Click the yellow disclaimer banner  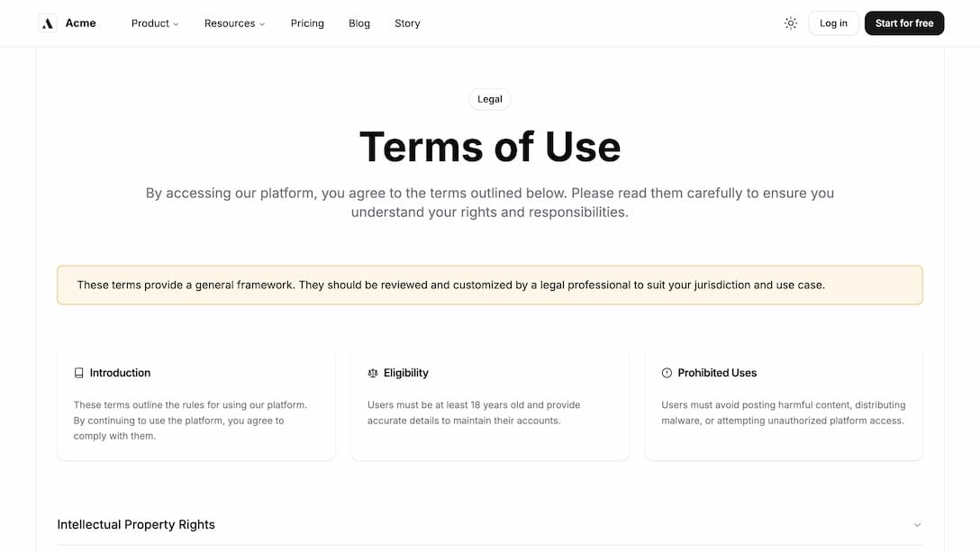coord(490,285)
